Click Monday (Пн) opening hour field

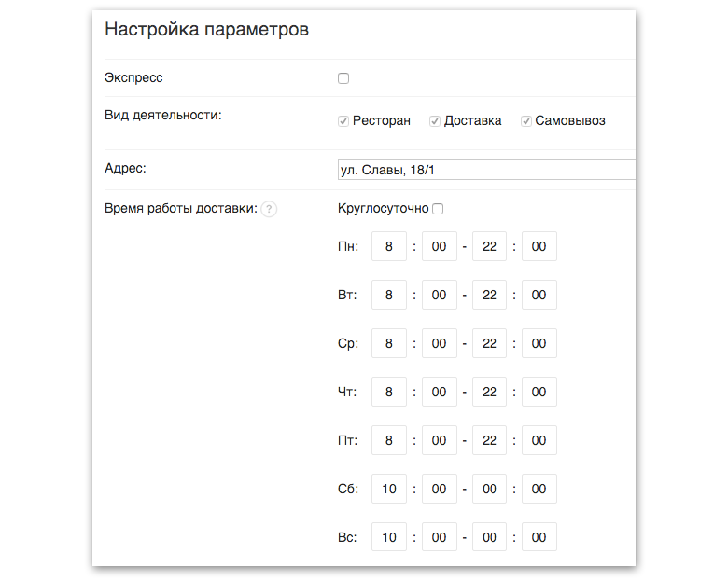[x=389, y=246]
